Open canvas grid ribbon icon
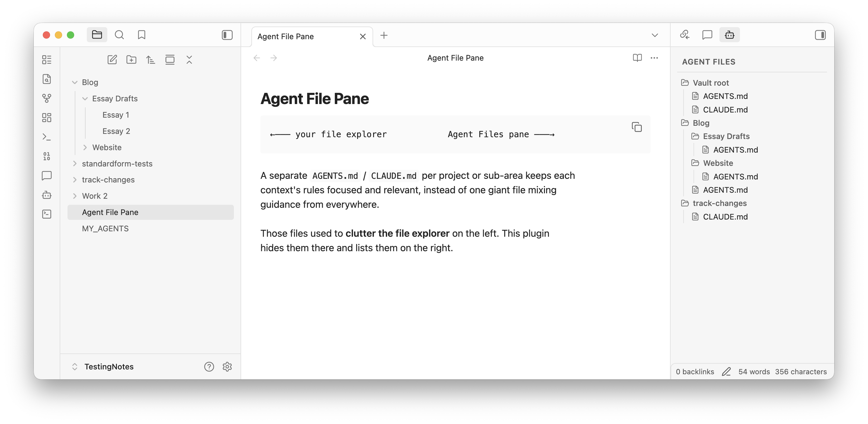This screenshot has width=868, height=424. (47, 117)
